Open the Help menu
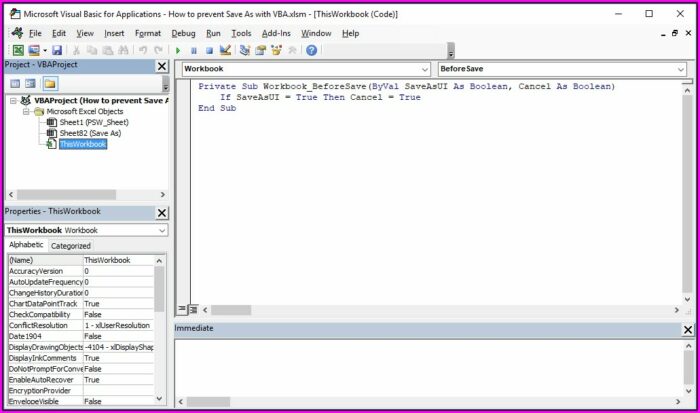Screen dimensions: 700x413 350,33
